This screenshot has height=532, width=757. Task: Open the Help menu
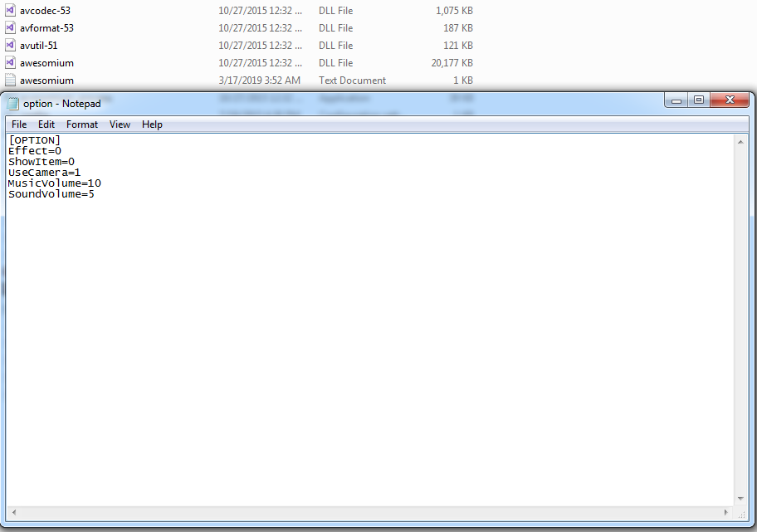pyautogui.click(x=152, y=124)
